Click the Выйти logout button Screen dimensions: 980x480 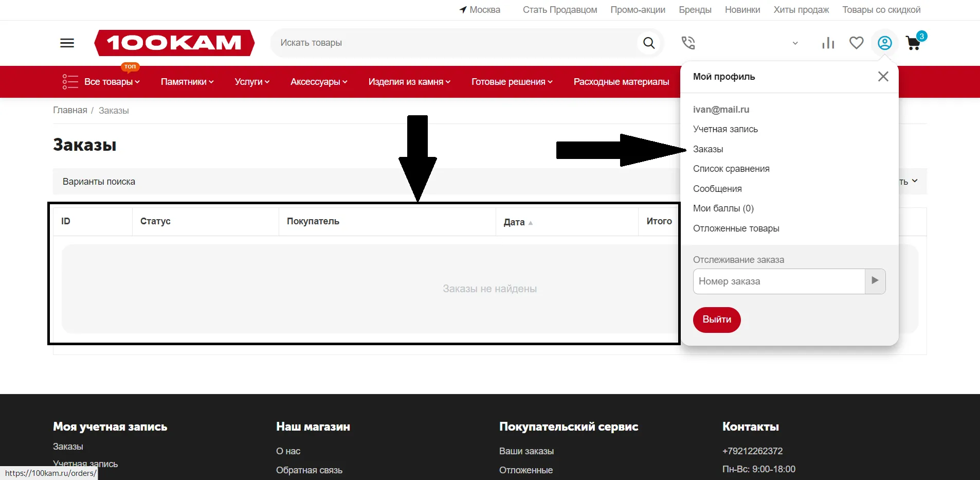click(x=717, y=319)
